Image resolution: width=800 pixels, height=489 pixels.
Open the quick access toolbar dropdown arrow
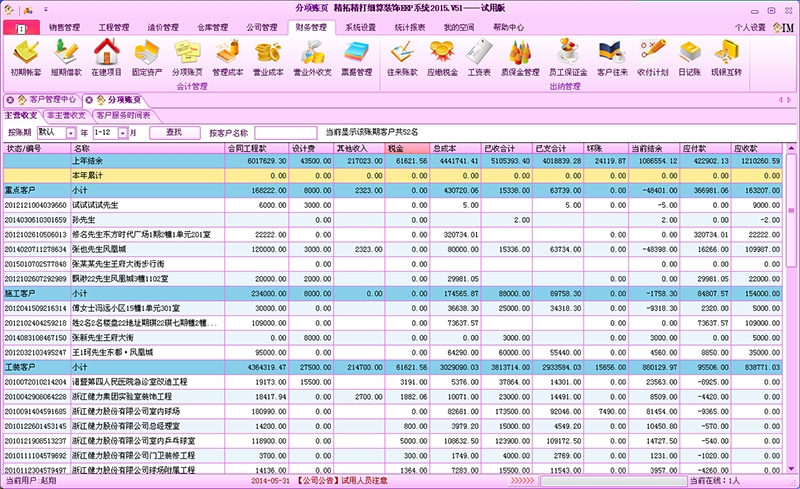(45, 9)
